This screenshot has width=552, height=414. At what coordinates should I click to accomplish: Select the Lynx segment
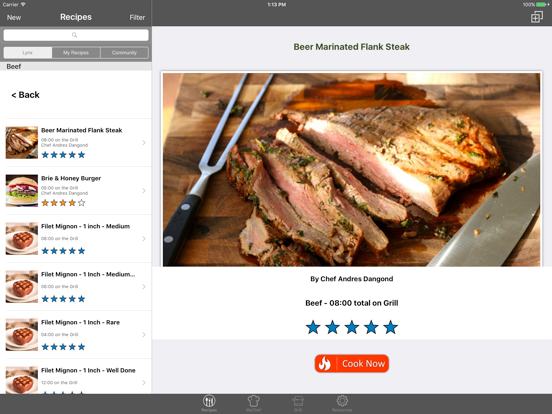click(27, 52)
